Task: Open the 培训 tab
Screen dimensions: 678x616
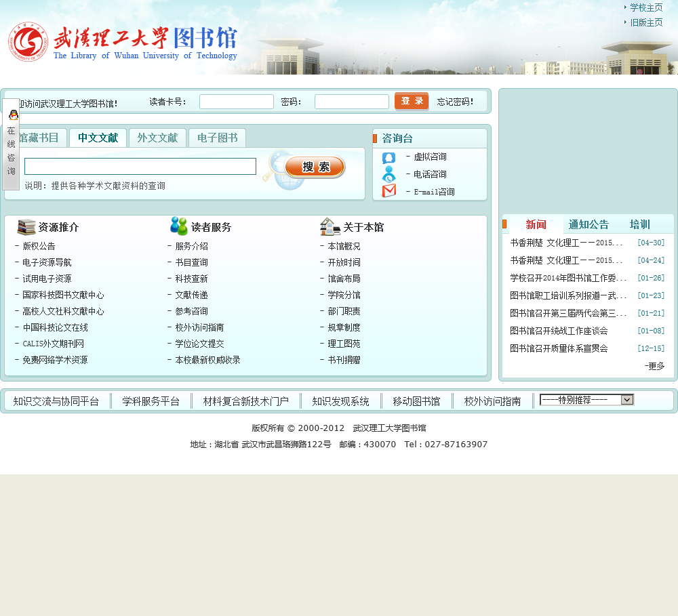Action: pos(639,224)
